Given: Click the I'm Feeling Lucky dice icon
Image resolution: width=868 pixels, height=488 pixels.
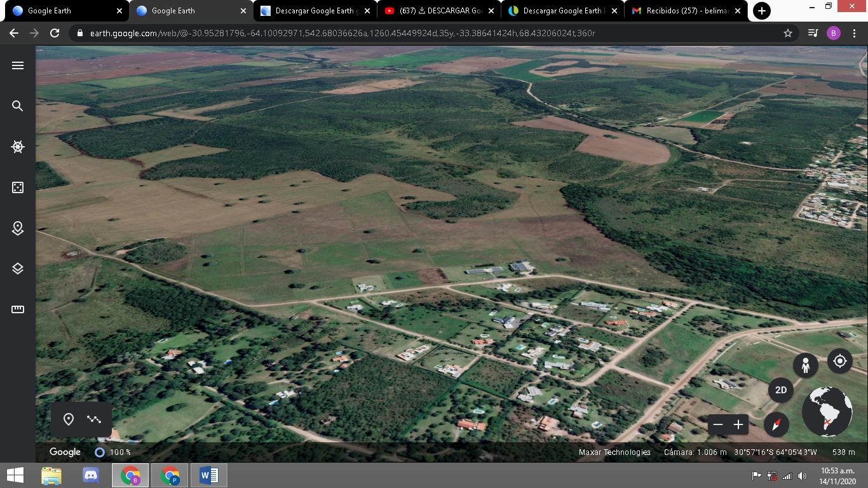Looking at the screenshot, I should pyautogui.click(x=18, y=187).
